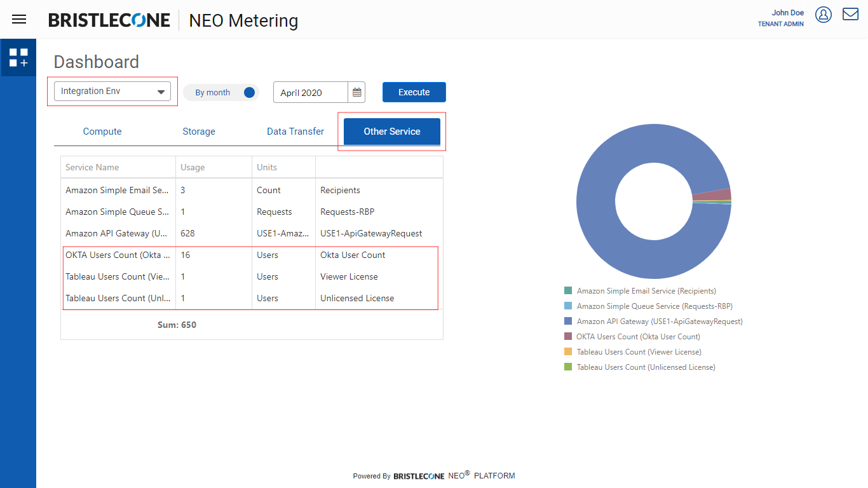This screenshot has height=488, width=868.
Task: Click the dashboard grid icon in sidebar
Action: 18,58
